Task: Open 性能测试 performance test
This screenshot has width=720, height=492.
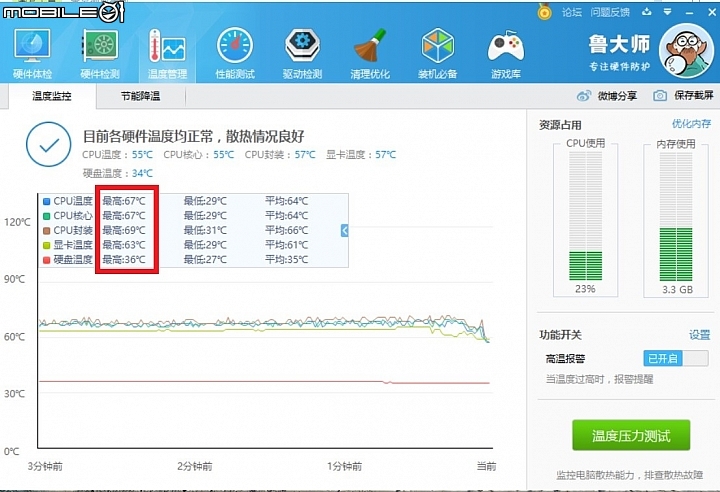Action: tap(235, 53)
